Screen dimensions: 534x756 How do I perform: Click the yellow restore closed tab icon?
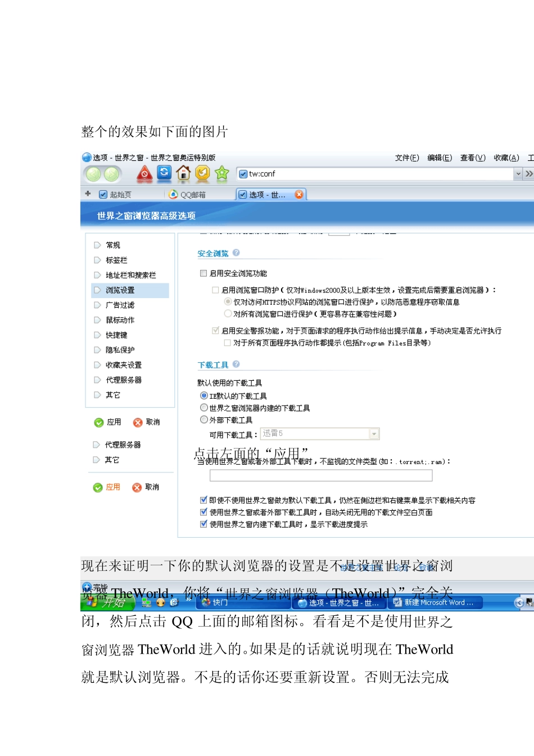pyautogui.click(x=202, y=173)
